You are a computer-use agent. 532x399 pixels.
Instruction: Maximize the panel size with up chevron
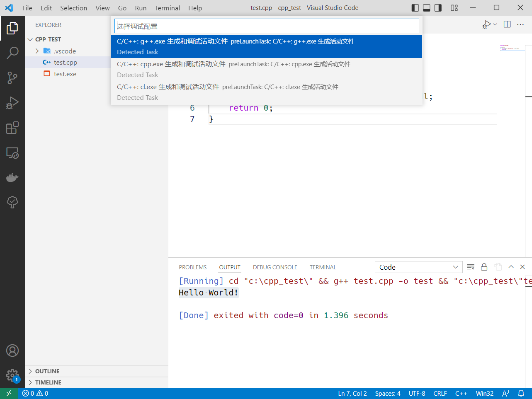tap(511, 267)
